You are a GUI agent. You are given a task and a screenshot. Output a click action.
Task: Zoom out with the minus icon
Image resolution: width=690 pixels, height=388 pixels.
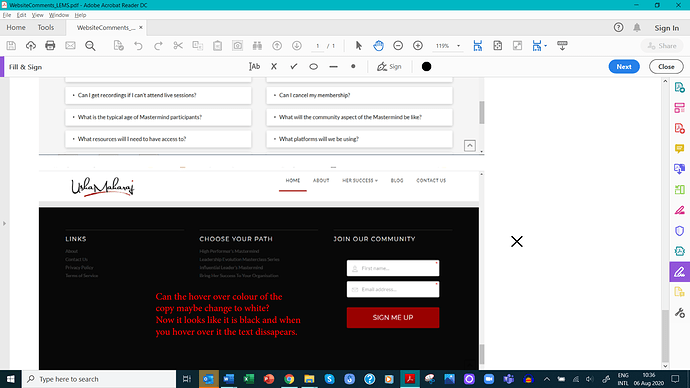point(398,46)
